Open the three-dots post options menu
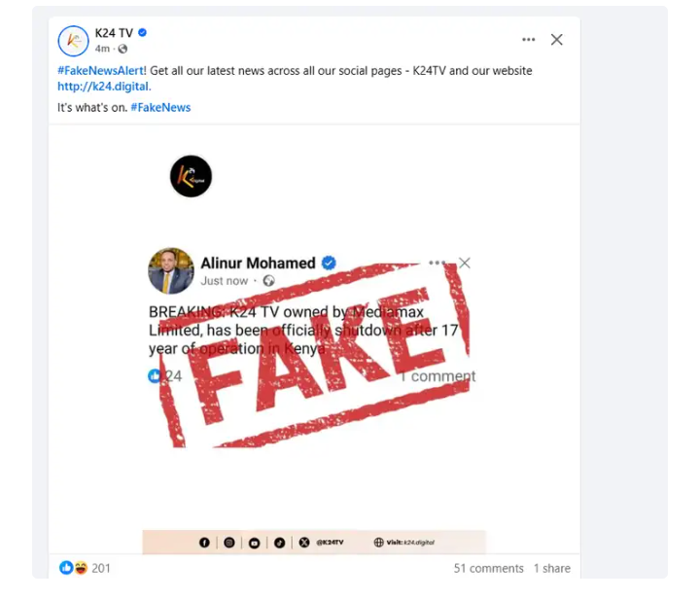Screen dimensions: 700x600 [x=528, y=40]
